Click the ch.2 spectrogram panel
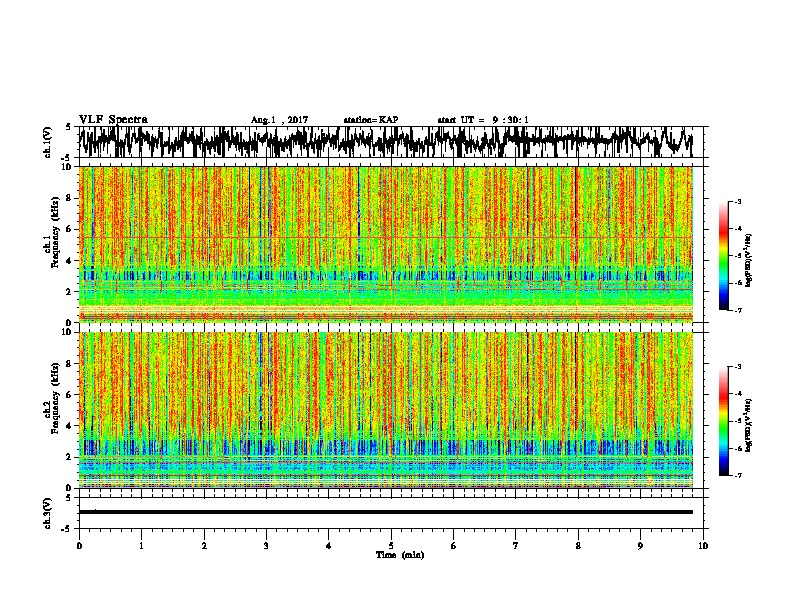792x612 pixels. [x=386, y=410]
